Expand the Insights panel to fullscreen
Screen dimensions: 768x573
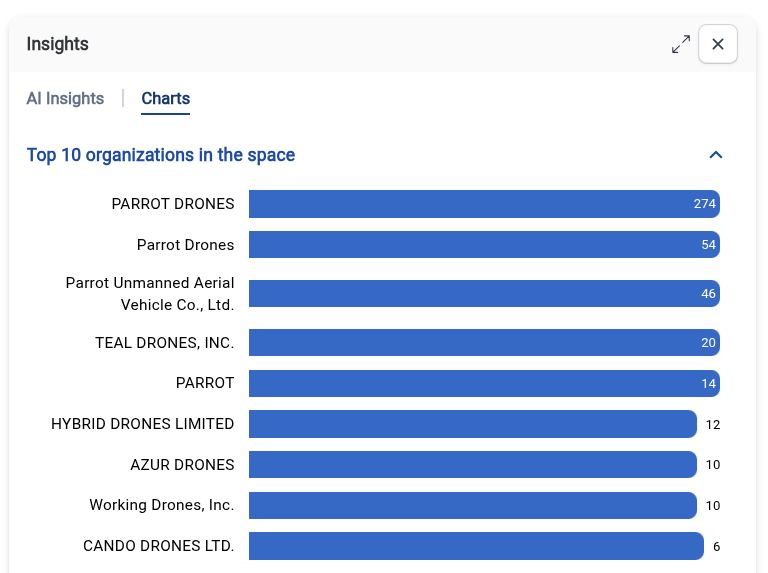pyautogui.click(x=681, y=44)
